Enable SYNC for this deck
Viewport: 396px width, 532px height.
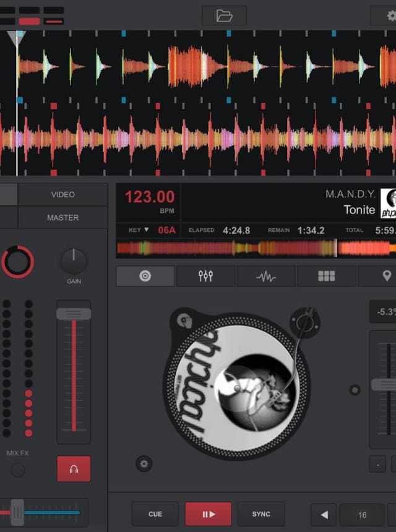pos(261,514)
